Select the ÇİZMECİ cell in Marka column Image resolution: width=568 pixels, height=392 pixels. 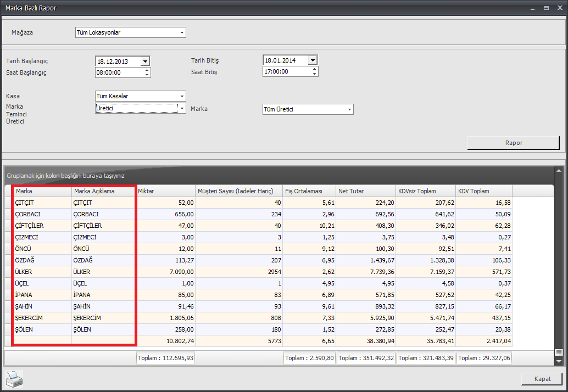(x=42, y=237)
